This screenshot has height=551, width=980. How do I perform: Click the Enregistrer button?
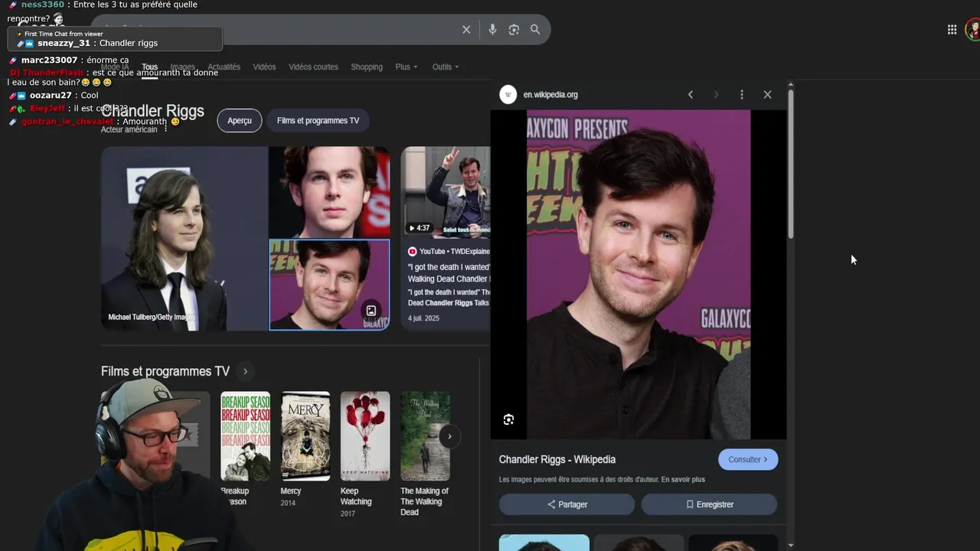coord(709,504)
